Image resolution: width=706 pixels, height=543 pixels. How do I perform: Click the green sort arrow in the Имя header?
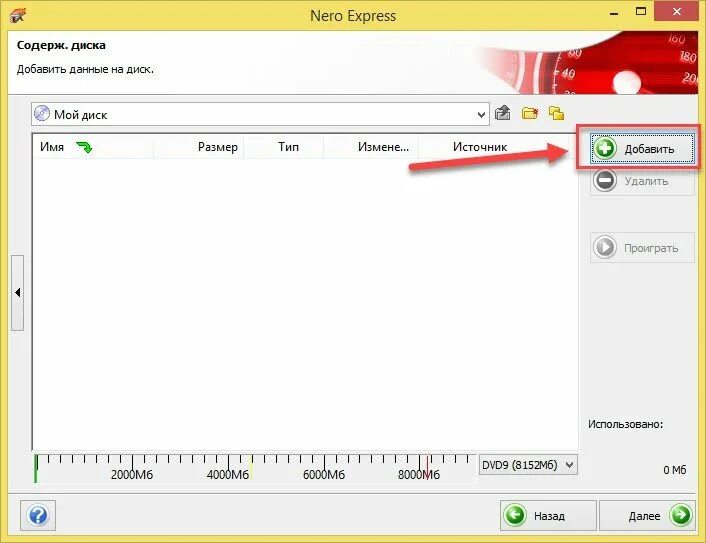[x=84, y=147]
